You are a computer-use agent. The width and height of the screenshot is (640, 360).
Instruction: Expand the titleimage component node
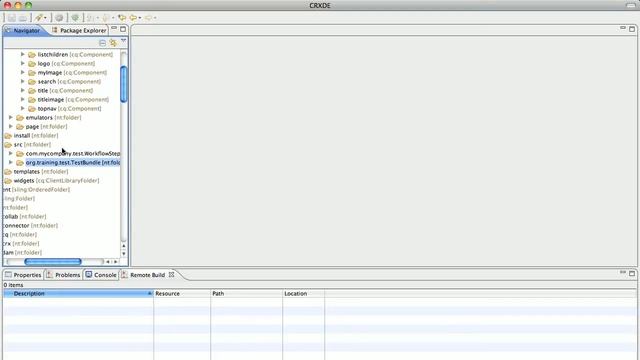coord(23,99)
